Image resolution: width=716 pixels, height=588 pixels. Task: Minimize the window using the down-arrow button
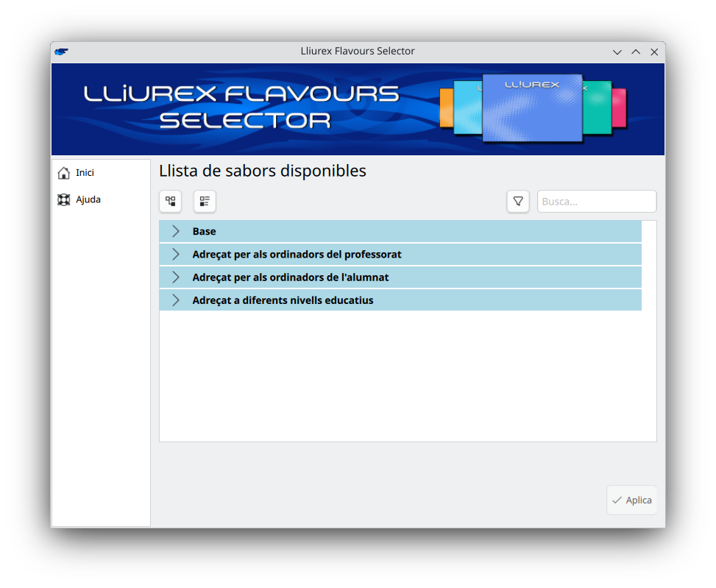[x=617, y=52]
